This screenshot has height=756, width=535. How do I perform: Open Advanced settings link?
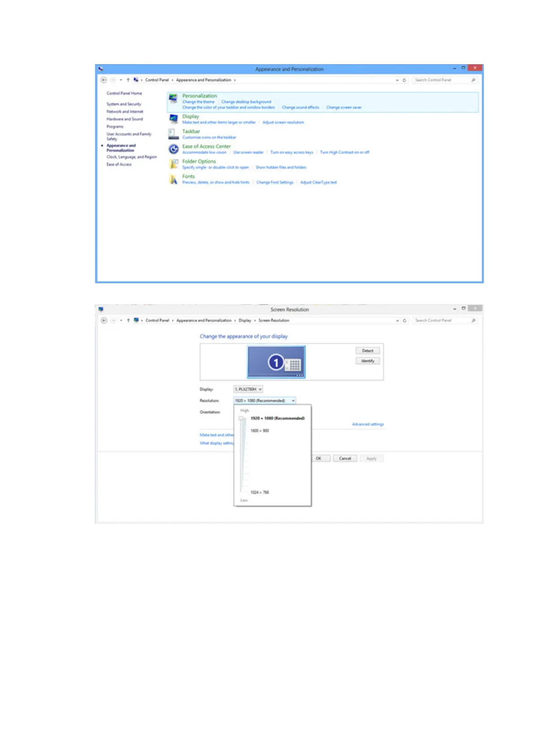click(367, 424)
